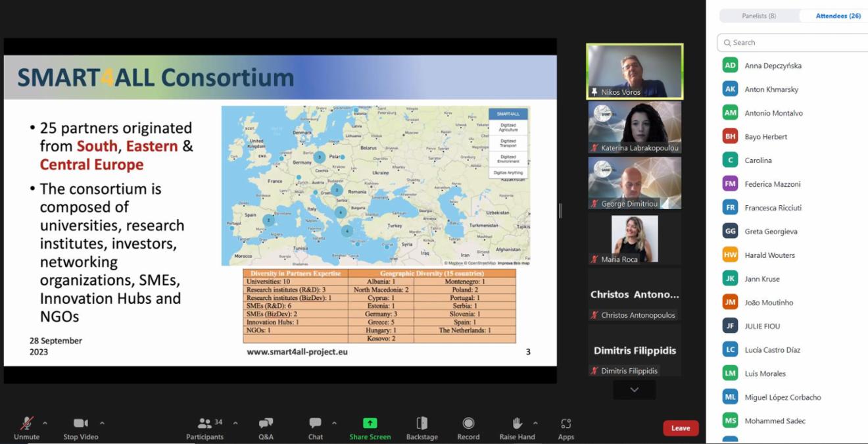Stop Video camera
This screenshot has height=444, width=868.
click(x=81, y=428)
